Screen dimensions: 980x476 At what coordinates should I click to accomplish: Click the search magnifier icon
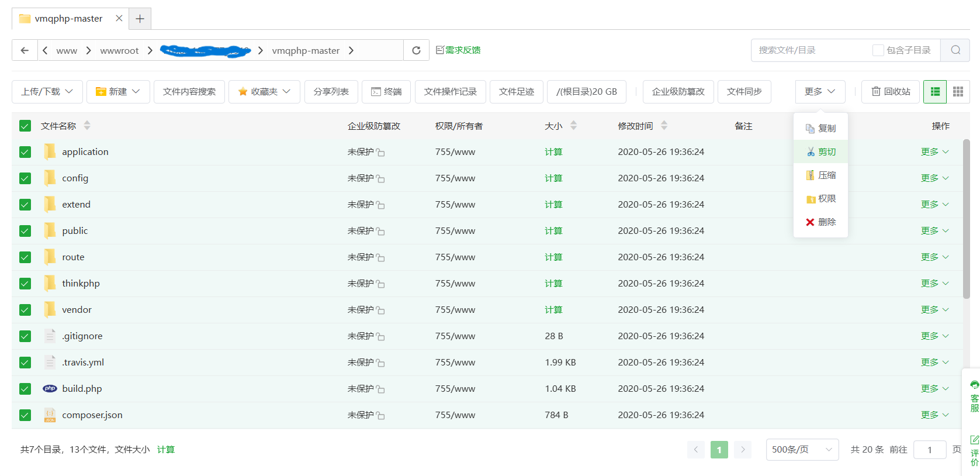click(955, 50)
